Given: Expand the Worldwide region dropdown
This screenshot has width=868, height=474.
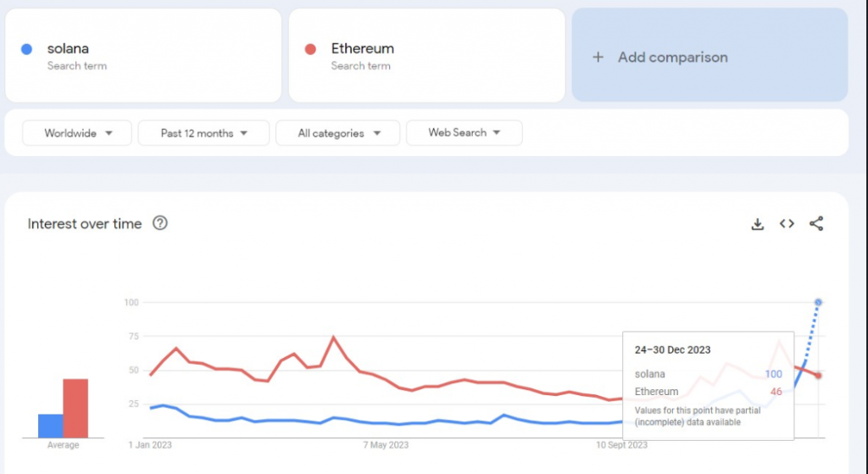Looking at the screenshot, I should pos(77,133).
